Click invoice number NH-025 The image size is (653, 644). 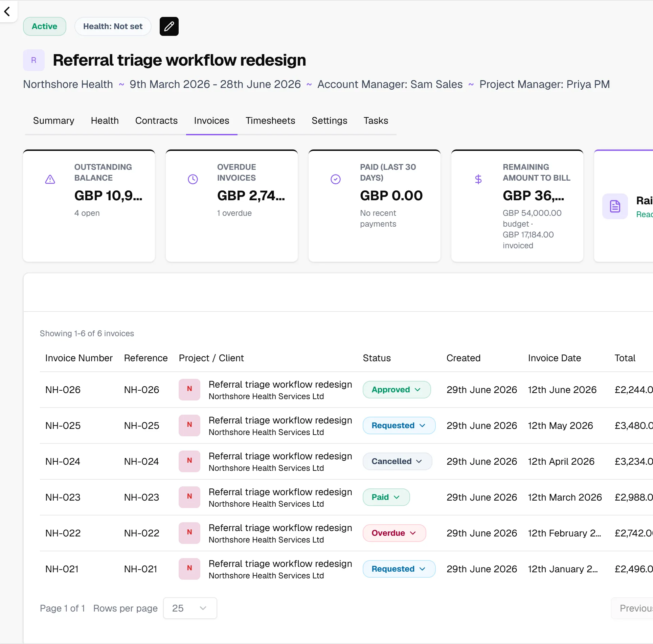(x=63, y=425)
